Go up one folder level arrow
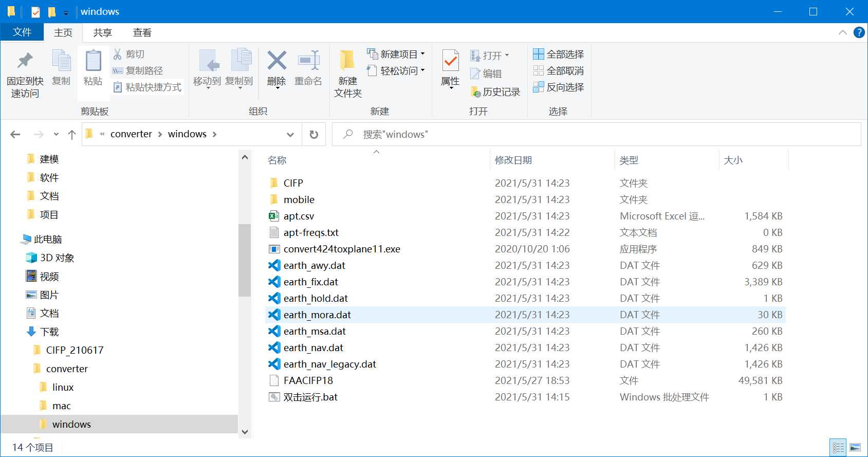 [72, 134]
